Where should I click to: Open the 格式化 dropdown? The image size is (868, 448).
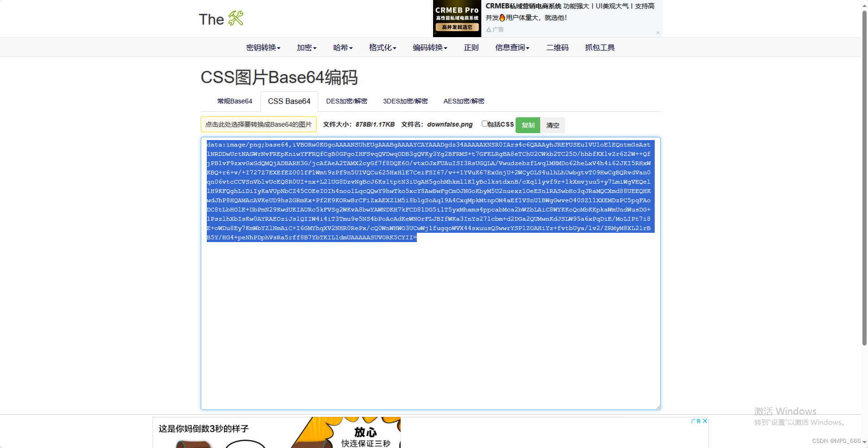point(382,47)
